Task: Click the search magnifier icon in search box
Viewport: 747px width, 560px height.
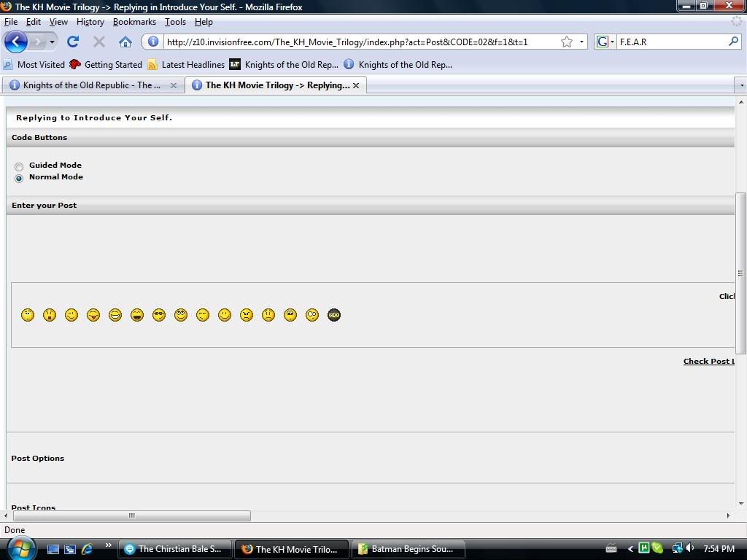Action: 733,42
